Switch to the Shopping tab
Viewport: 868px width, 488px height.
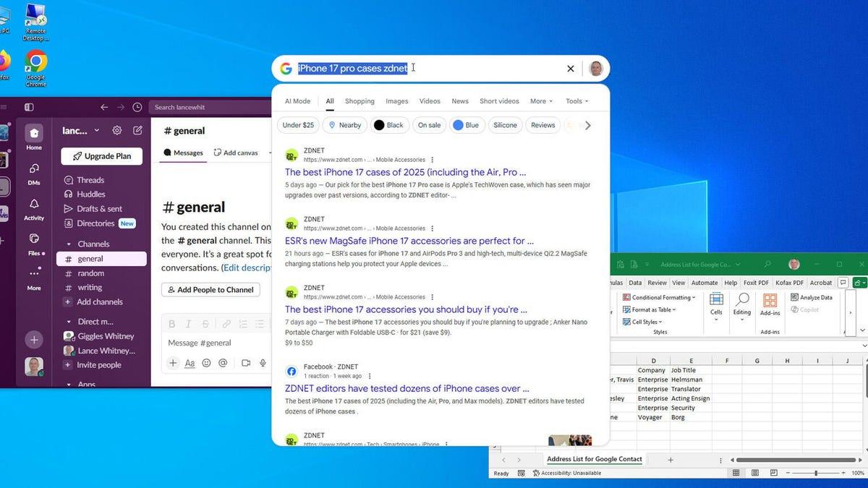point(359,101)
